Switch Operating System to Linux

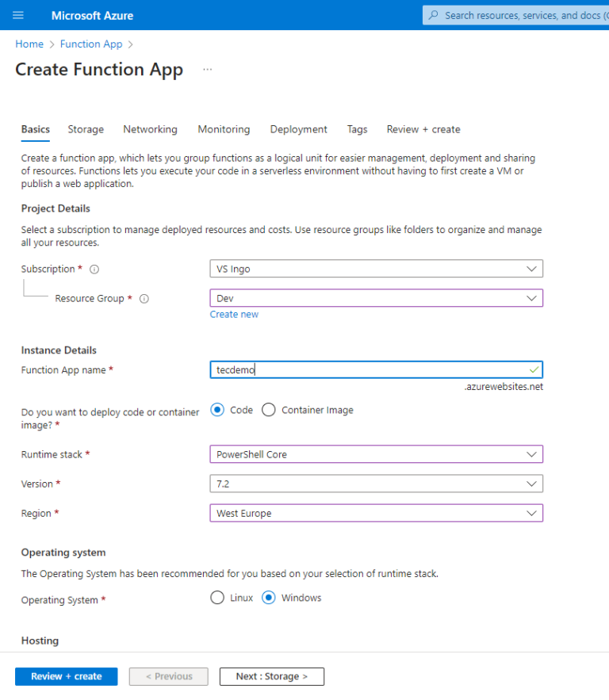tap(217, 598)
